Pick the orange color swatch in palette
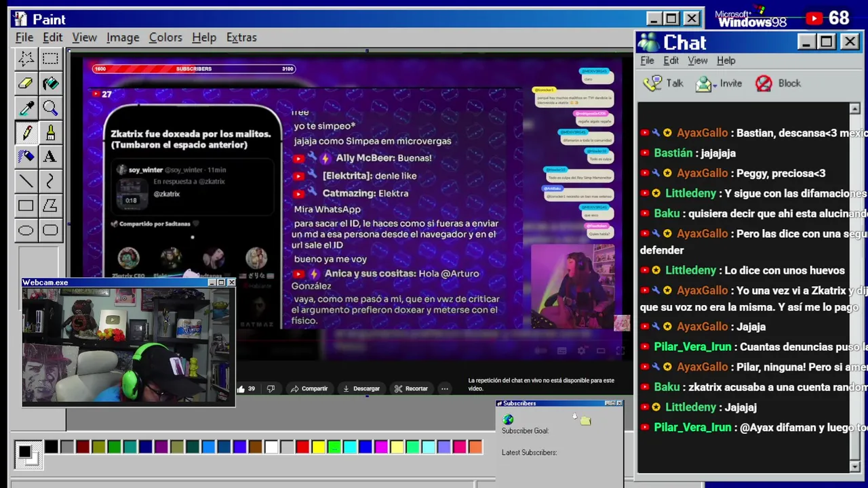This screenshot has width=868, height=488. click(x=475, y=447)
